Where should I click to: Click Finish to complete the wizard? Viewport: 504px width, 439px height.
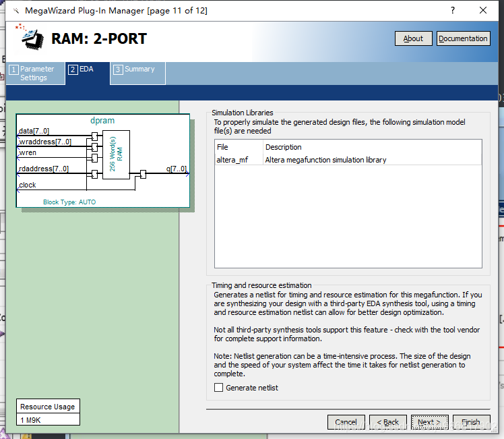(x=471, y=422)
